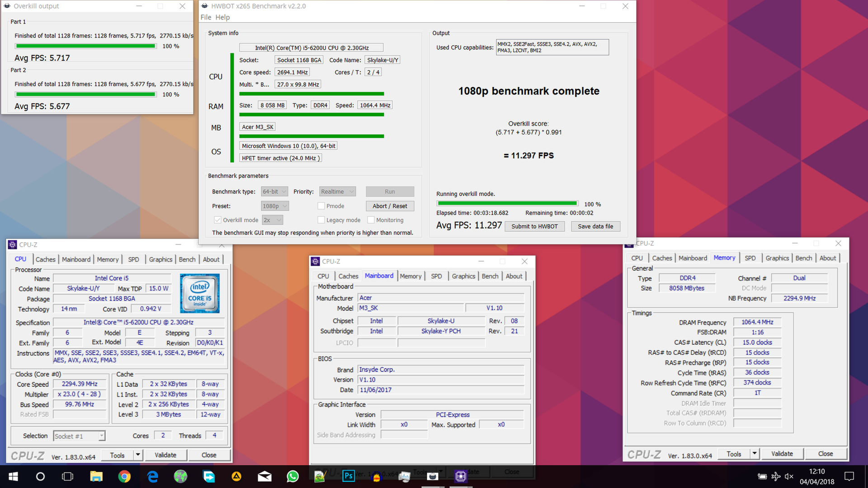
Task: Click the BIOS Brand Insyde Corp. field
Action: point(441,370)
